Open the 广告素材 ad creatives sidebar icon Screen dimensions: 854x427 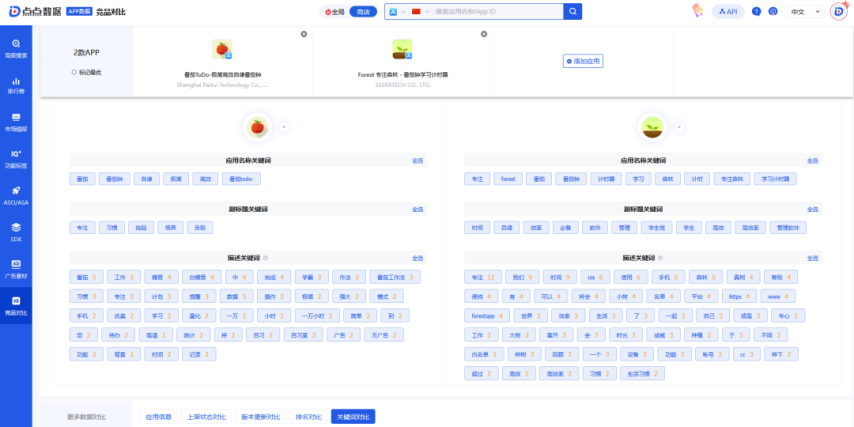(16, 266)
